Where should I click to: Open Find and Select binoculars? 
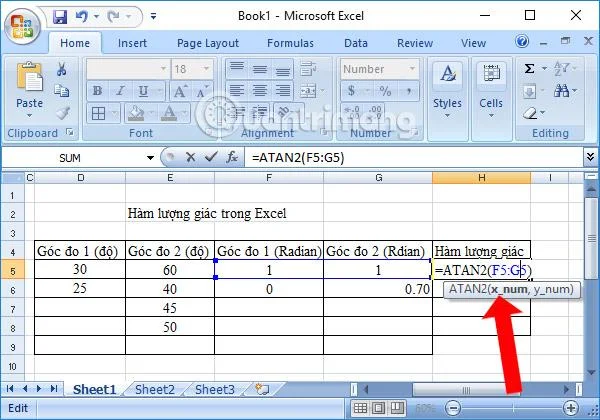coord(565,91)
